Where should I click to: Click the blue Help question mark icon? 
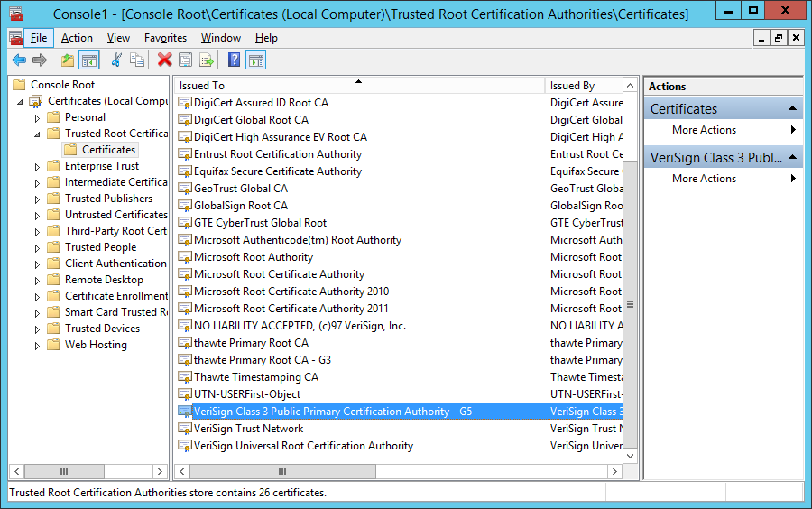pos(234,60)
